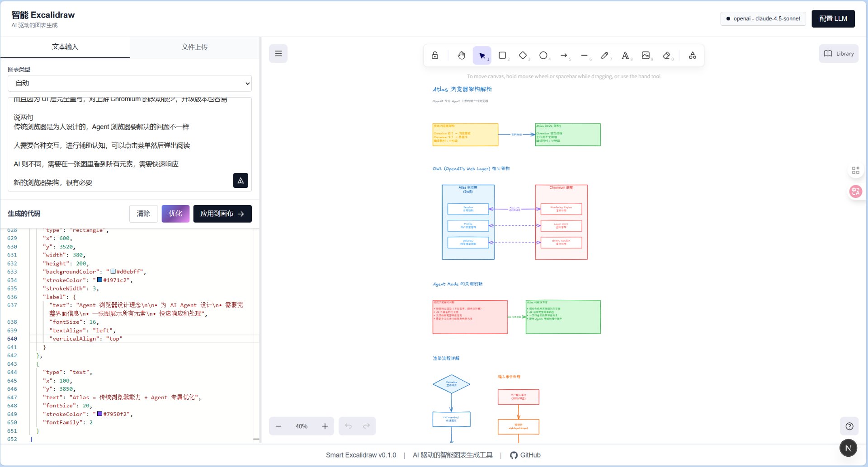The height and width of the screenshot is (467, 868).
Task: Select the Draw pencil tool
Action: point(604,56)
